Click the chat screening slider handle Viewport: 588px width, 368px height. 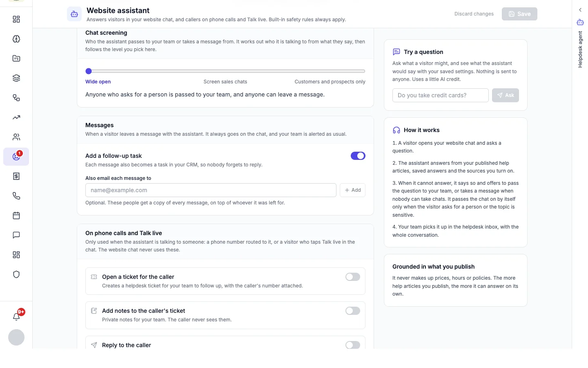pyautogui.click(x=89, y=71)
